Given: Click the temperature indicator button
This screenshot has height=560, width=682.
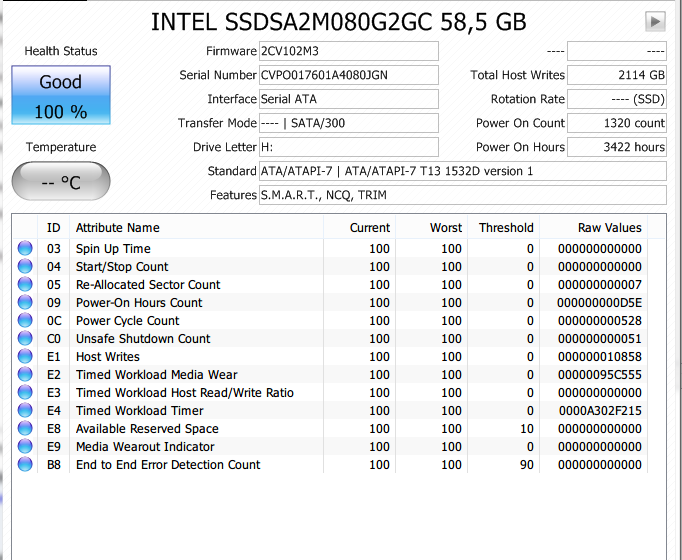Looking at the screenshot, I should 60,182.
